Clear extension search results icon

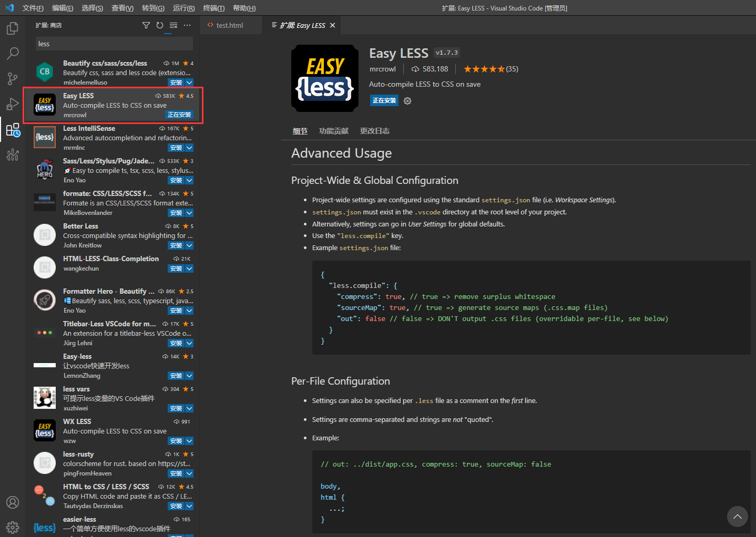173,25
